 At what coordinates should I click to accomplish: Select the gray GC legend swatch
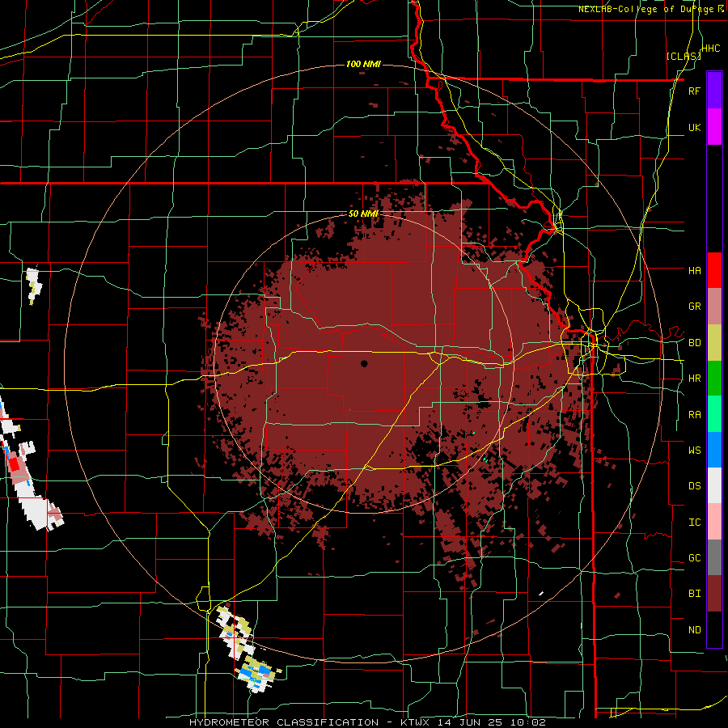pyautogui.click(x=714, y=557)
